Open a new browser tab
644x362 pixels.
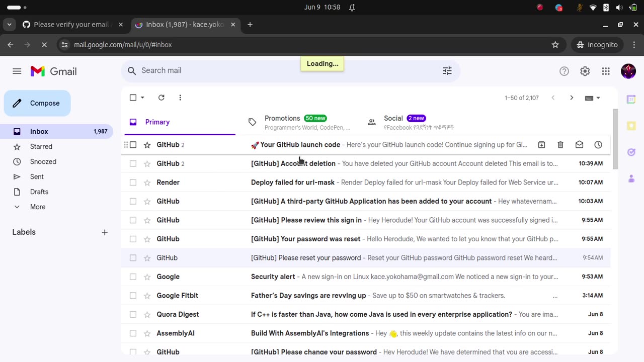click(x=250, y=25)
